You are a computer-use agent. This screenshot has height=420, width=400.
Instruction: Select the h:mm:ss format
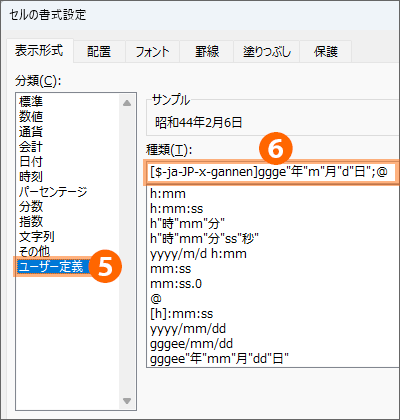(x=176, y=209)
